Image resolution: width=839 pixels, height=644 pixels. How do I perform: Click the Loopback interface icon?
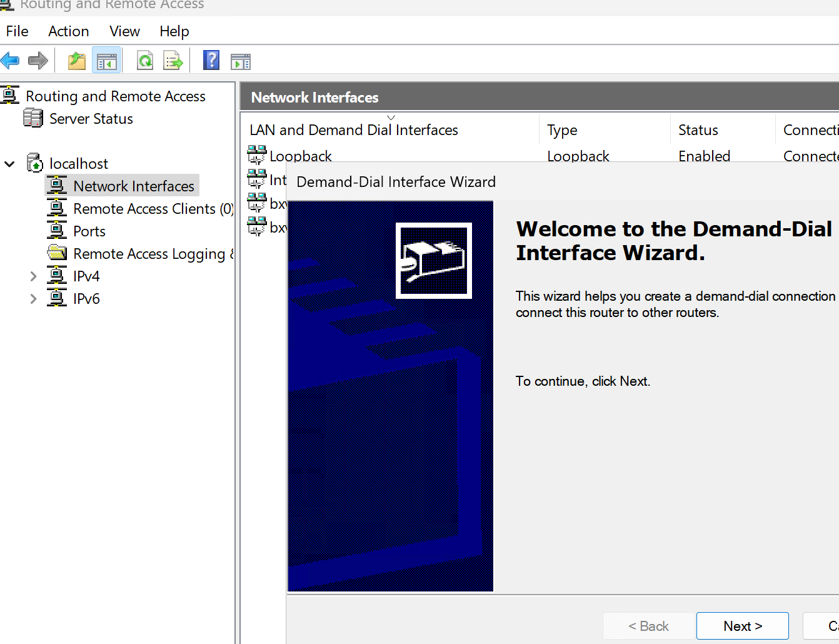point(257,154)
